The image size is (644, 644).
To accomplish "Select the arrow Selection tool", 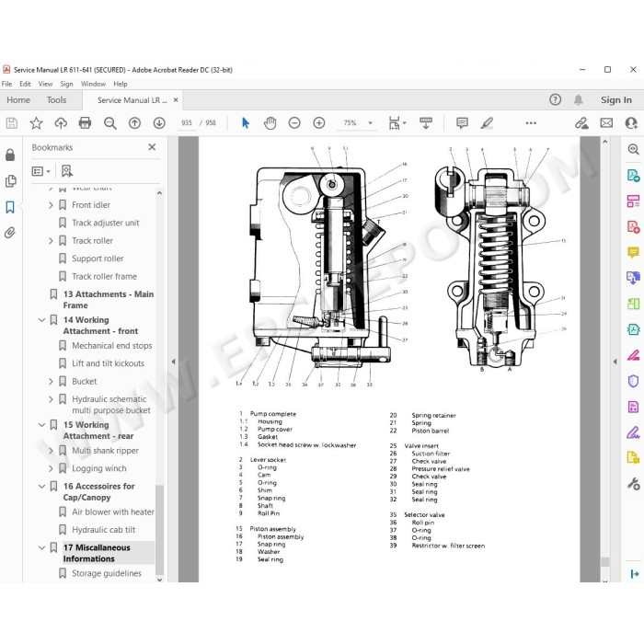I will pyautogui.click(x=246, y=122).
